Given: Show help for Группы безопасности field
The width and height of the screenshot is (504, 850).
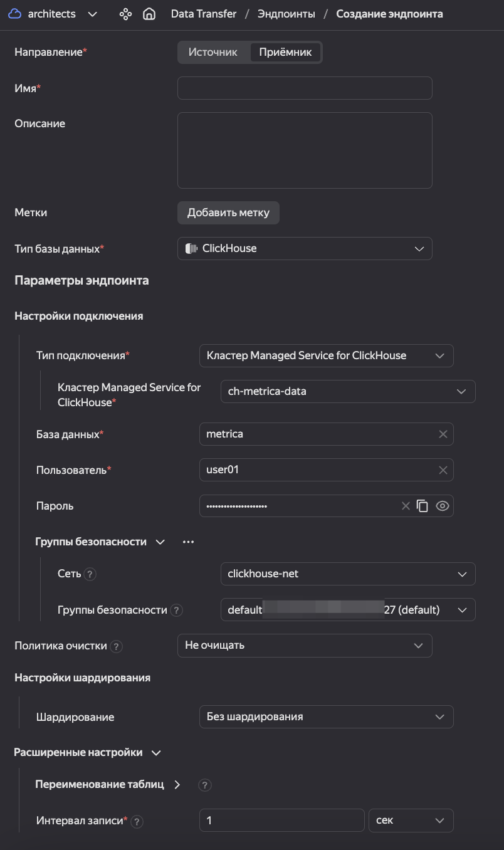Looking at the screenshot, I should (176, 610).
